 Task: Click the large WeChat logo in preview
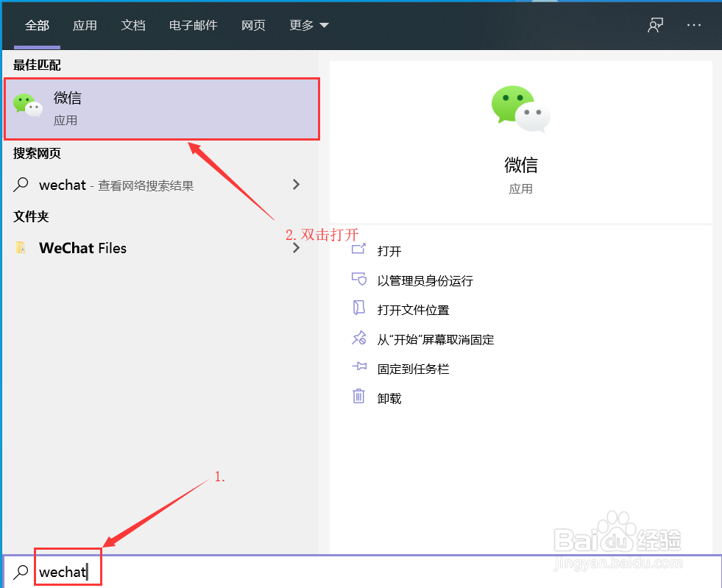tap(521, 109)
